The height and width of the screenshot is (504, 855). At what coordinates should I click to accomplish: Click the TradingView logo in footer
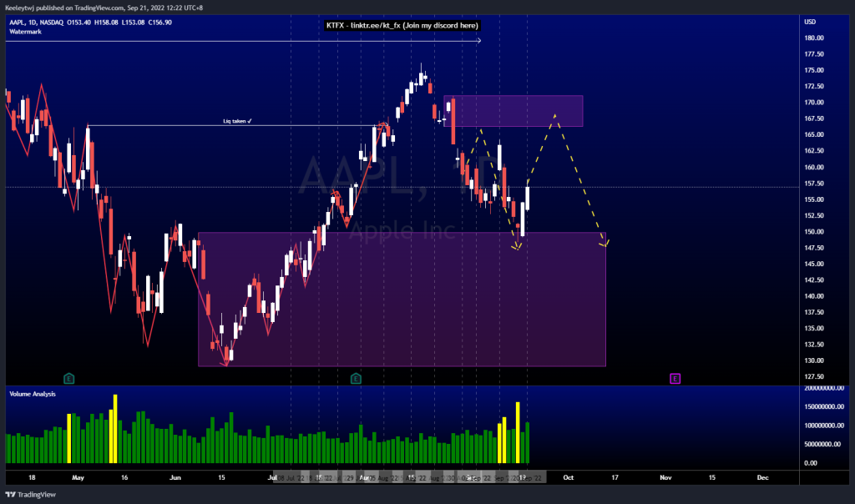(x=31, y=495)
